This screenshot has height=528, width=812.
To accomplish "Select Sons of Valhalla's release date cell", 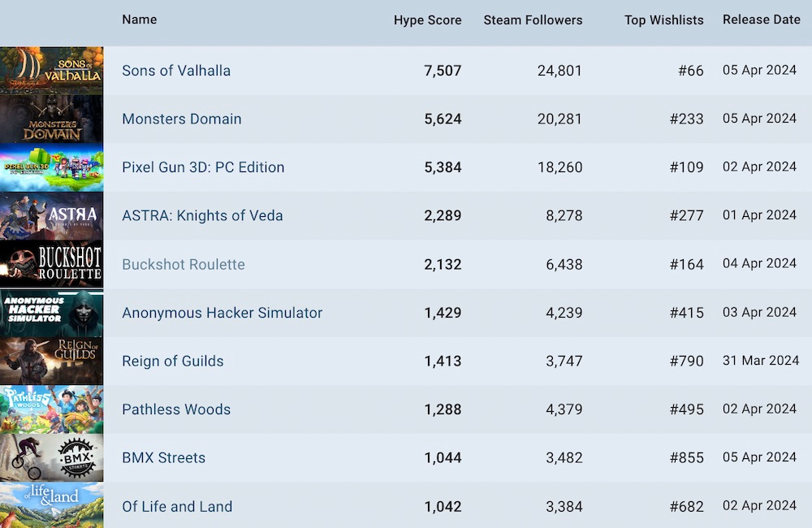I will [760, 70].
